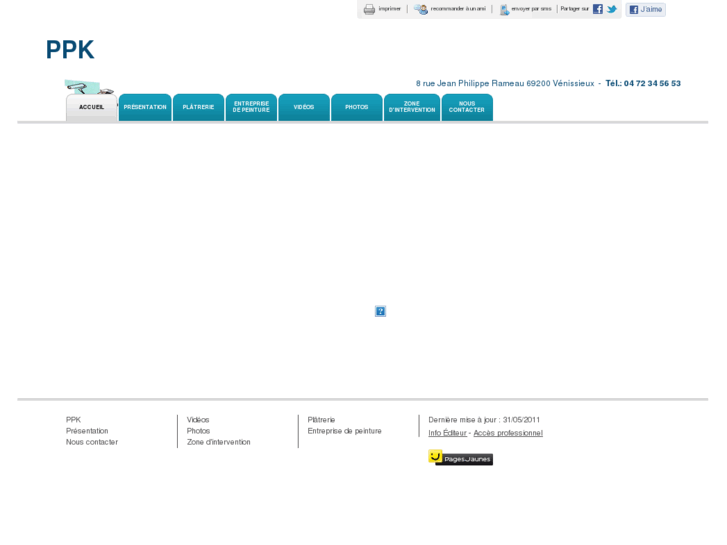The height and width of the screenshot is (545, 727).
Task: Click the address 8 rue Jean Philippe Rameau
Action: point(470,83)
